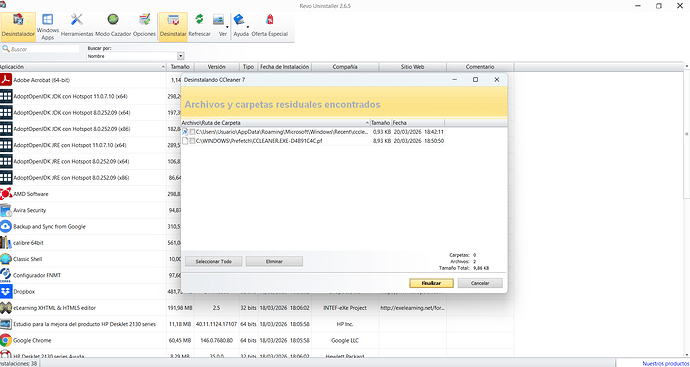Select AdoptOpenJDK JDK 8.0.252.09 (x64) icon
Viewport: 690px width, 367px height.
[x=6, y=113]
